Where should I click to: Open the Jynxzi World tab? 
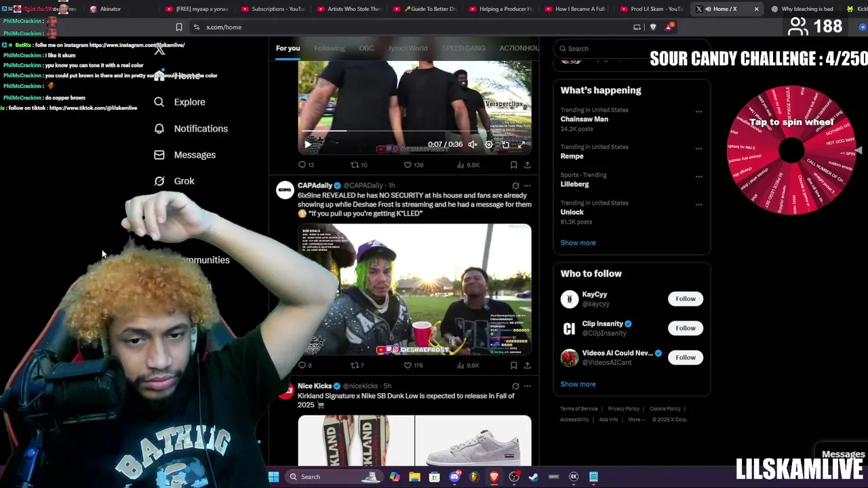tap(408, 48)
